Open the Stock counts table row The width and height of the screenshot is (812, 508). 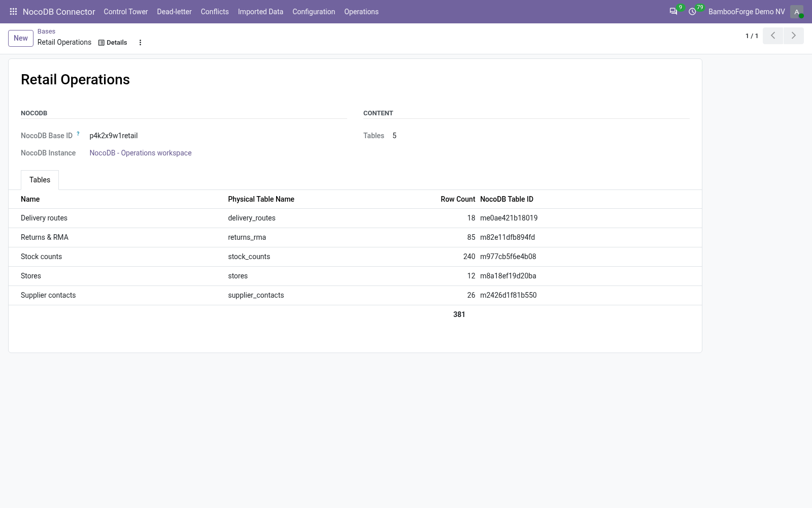[355, 257]
